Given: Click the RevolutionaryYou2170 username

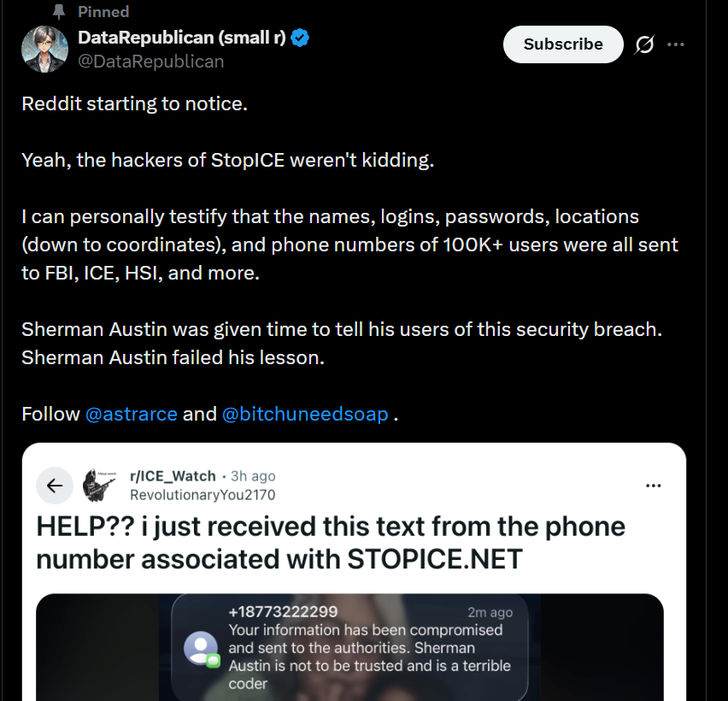Looking at the screenshot, I should [x=203, y=494].
